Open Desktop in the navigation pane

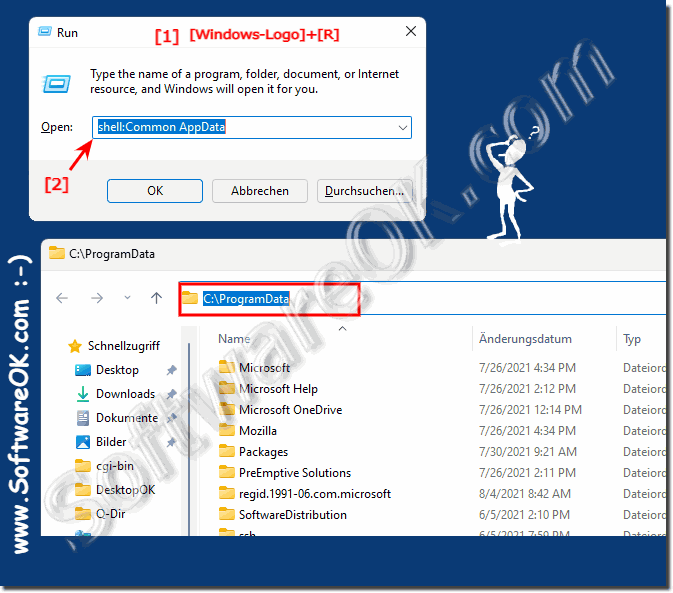pos(117,370)
